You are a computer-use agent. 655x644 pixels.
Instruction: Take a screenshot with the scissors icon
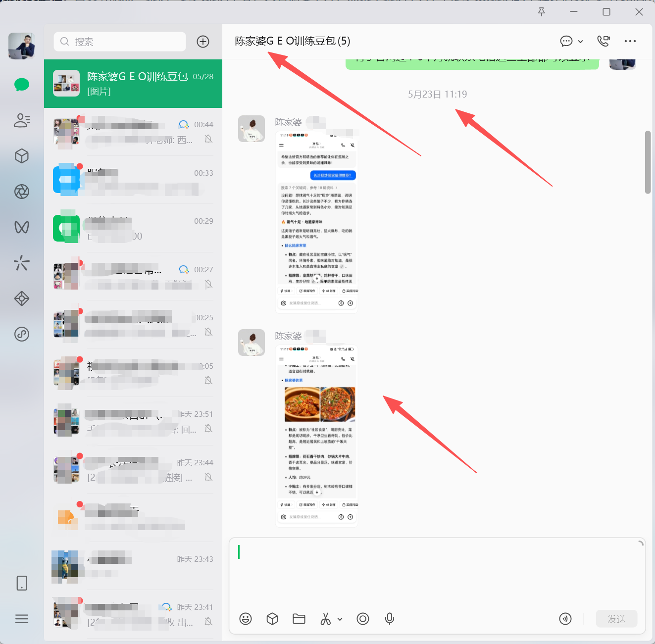coord(325,619)
